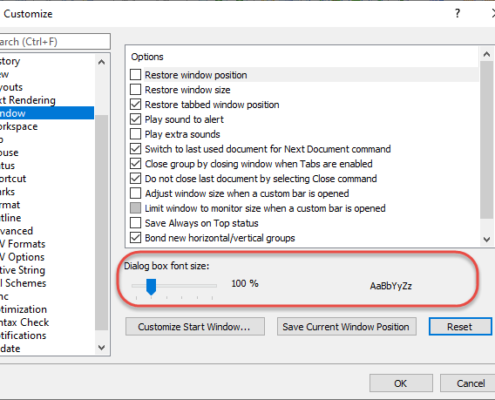Click the options list scroll-up arrow
This screenshot has height=400, width=495.
486,54
